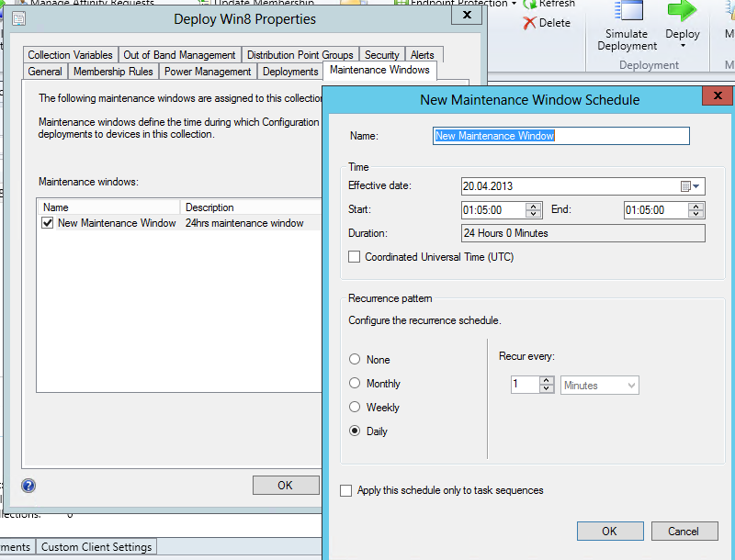The width and height of the screenshot is (735, 560).
Task: Click the Simulate Deployment ribbon icon
Action: pyautogui.click(x=628, y=10)
